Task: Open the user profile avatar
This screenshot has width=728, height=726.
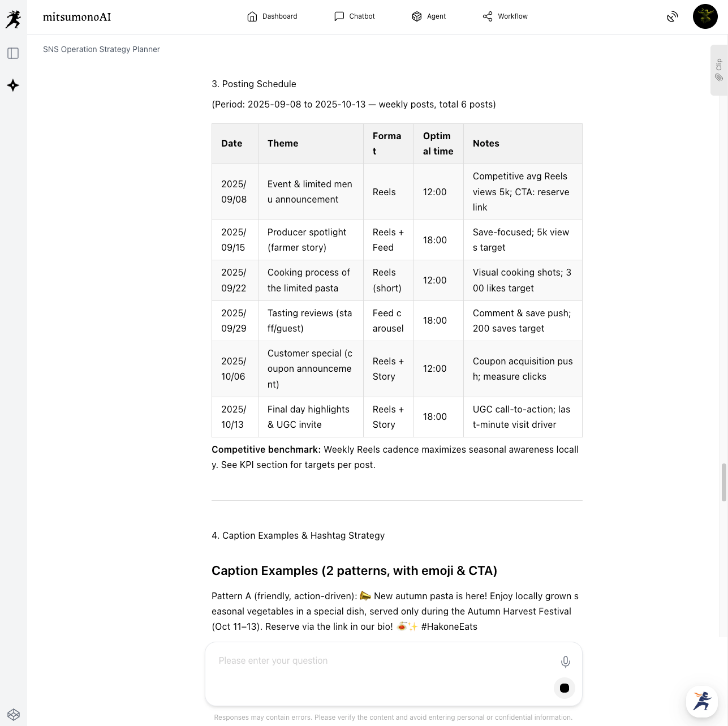Action: [705, 16]
